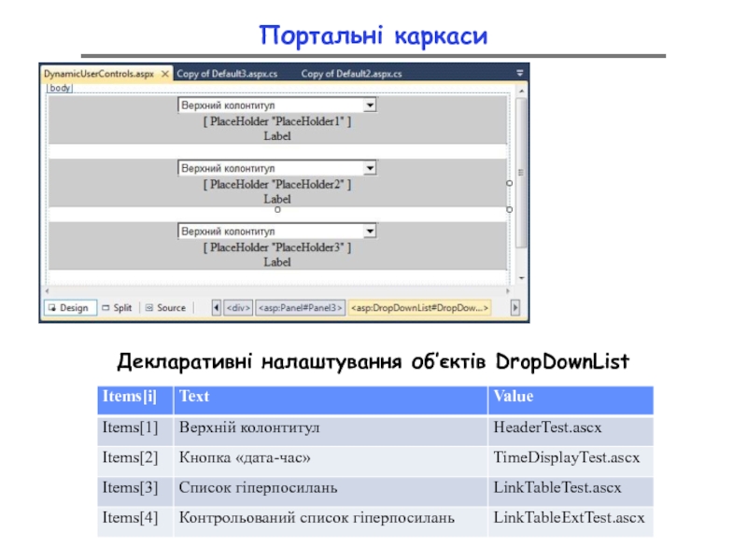The width and height of the screenshot is (747, 560).
Task: Expand the dropdown above PlaceHolder3
Action: (x=370, y=231)
